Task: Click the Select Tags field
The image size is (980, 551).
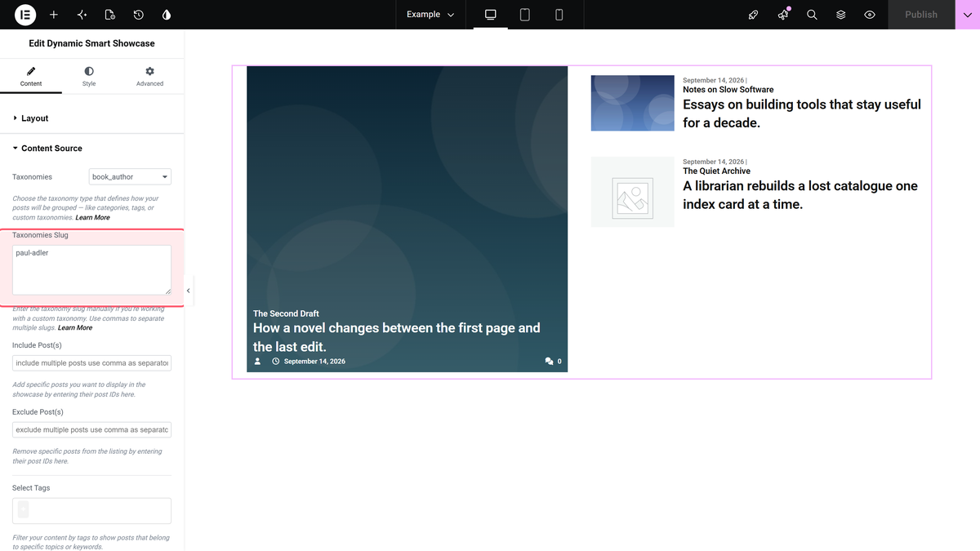Action: pos(91,511)
